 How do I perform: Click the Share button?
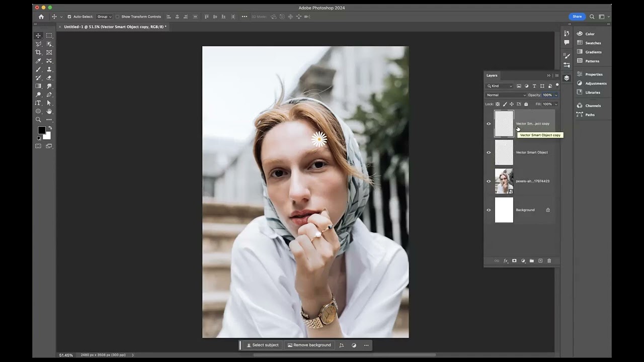577,17
